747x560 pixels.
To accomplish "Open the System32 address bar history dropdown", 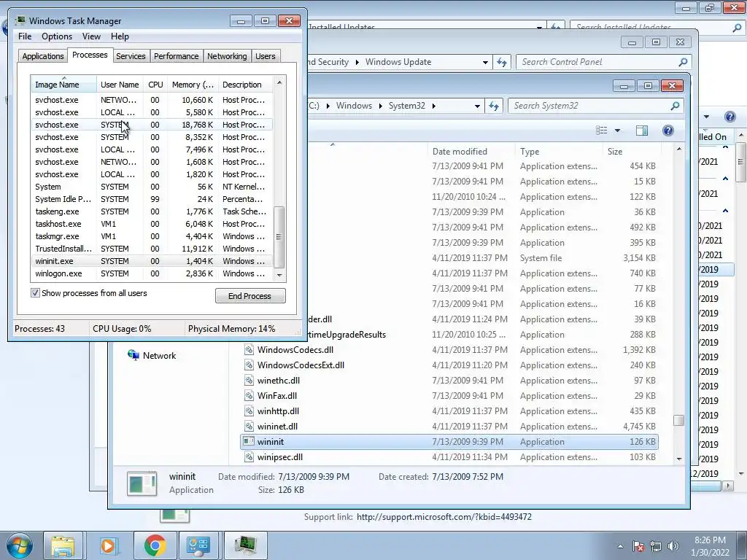I will click(477, 106).
